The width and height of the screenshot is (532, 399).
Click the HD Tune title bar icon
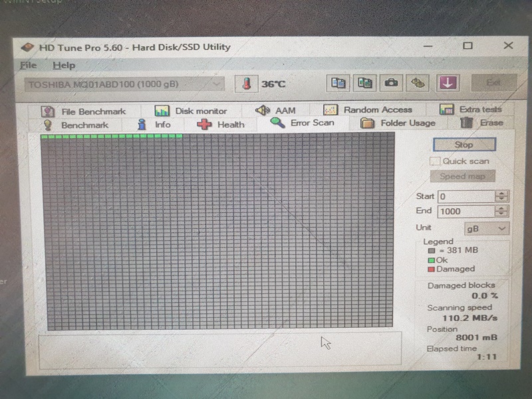pos(28,47)
